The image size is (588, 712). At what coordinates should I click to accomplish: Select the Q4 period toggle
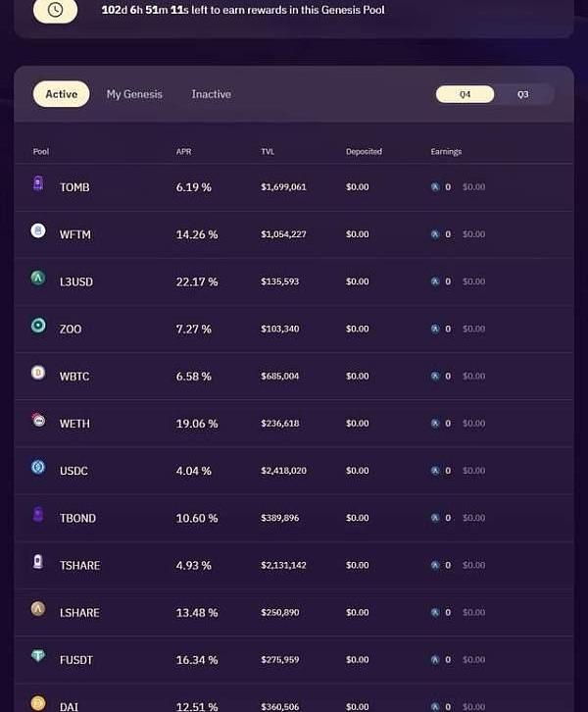465,94
